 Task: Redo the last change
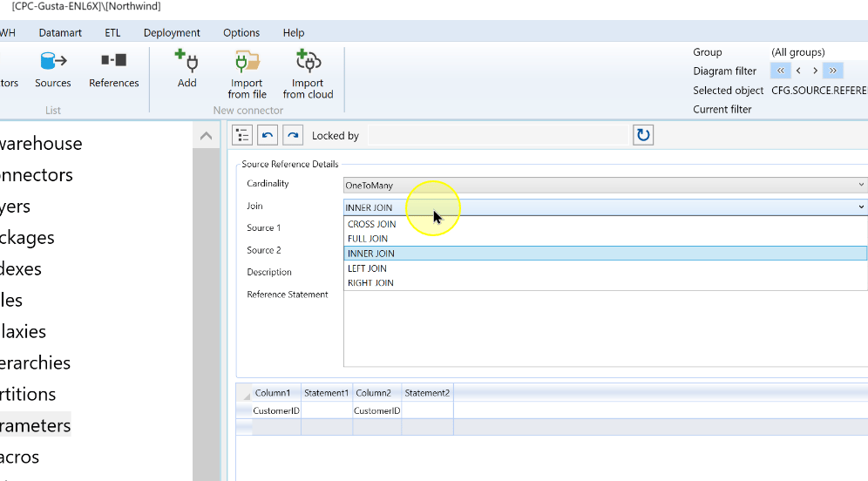[293, 135]
